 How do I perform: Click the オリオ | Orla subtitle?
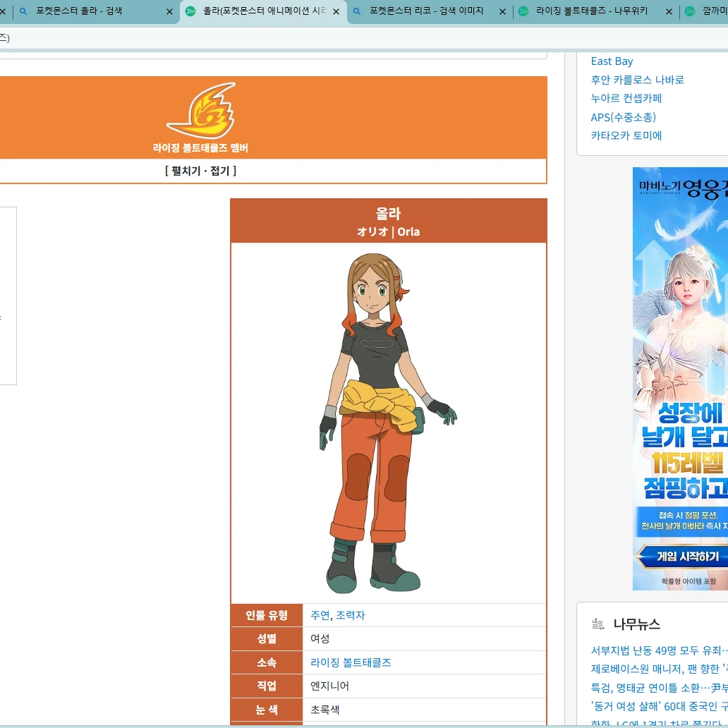coord(388,231)
